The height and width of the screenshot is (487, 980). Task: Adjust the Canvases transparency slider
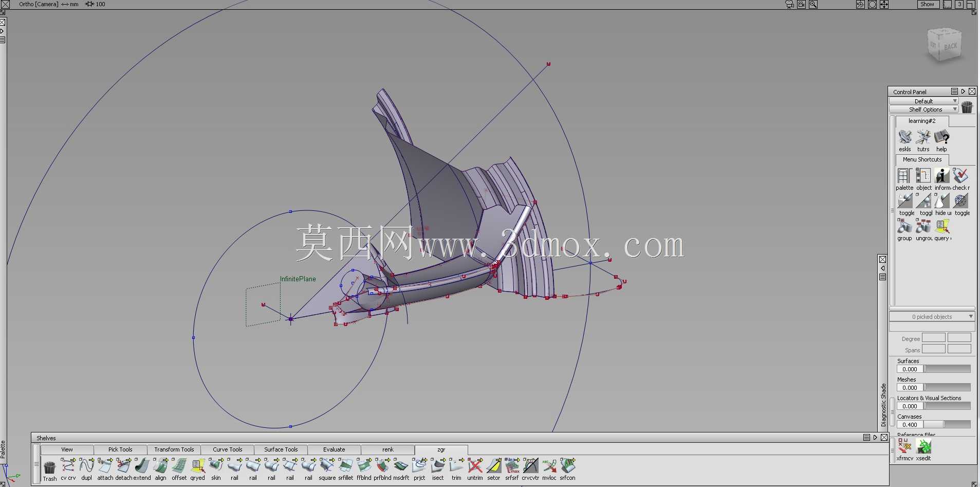[x=947, y=425]
